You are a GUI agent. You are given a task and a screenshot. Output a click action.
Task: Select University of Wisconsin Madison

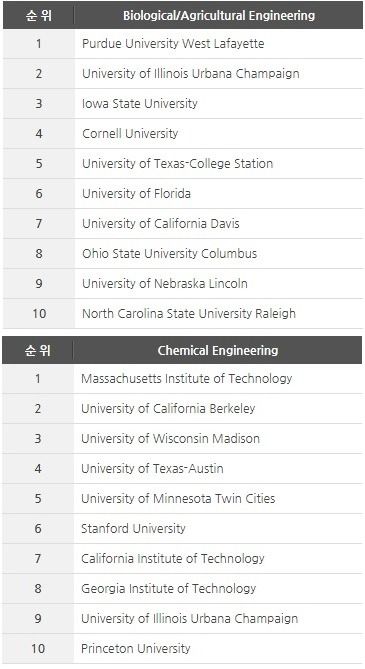[170, 439]
